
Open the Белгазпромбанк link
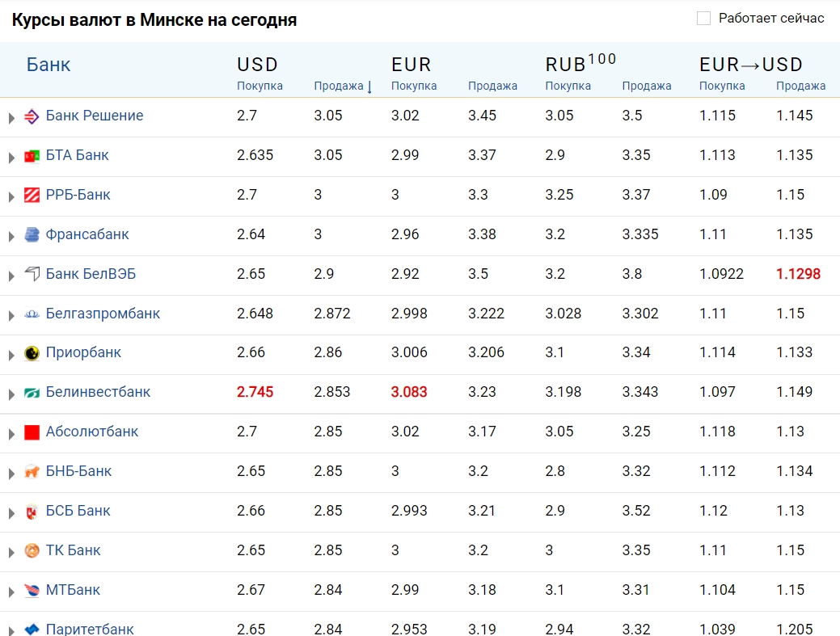click(103, 314)
